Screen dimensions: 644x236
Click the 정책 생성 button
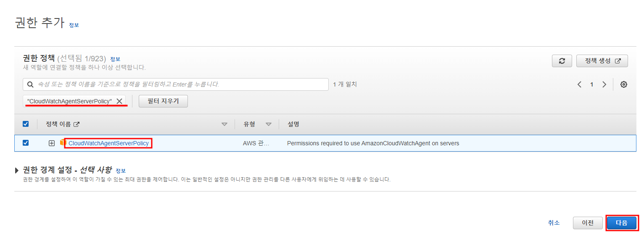(602, 61)
